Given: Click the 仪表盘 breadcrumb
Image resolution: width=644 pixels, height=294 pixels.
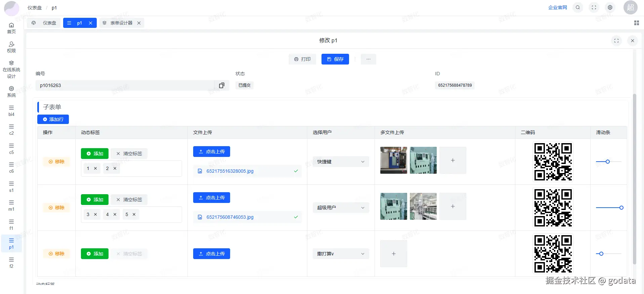Looking at the screenshot, I should pyautogui.click(x=35, y=8).
